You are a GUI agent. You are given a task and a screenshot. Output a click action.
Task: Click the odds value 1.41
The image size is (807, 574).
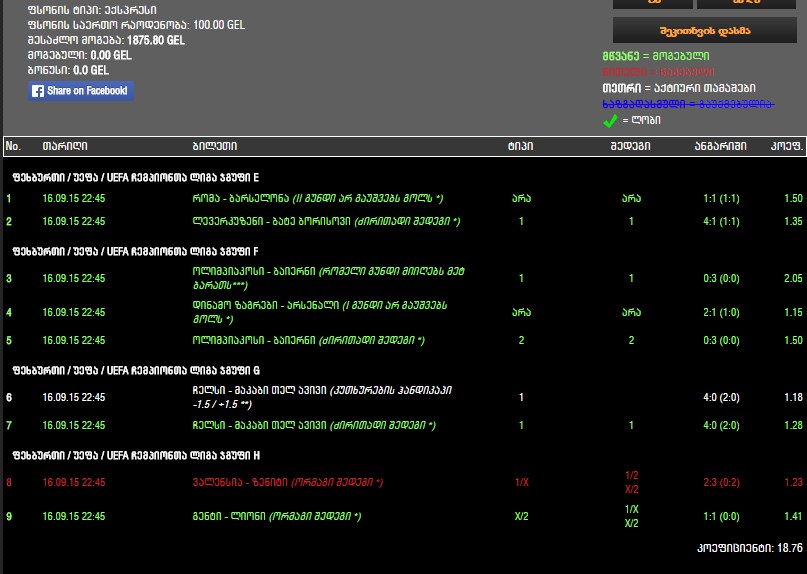(793, 516)
